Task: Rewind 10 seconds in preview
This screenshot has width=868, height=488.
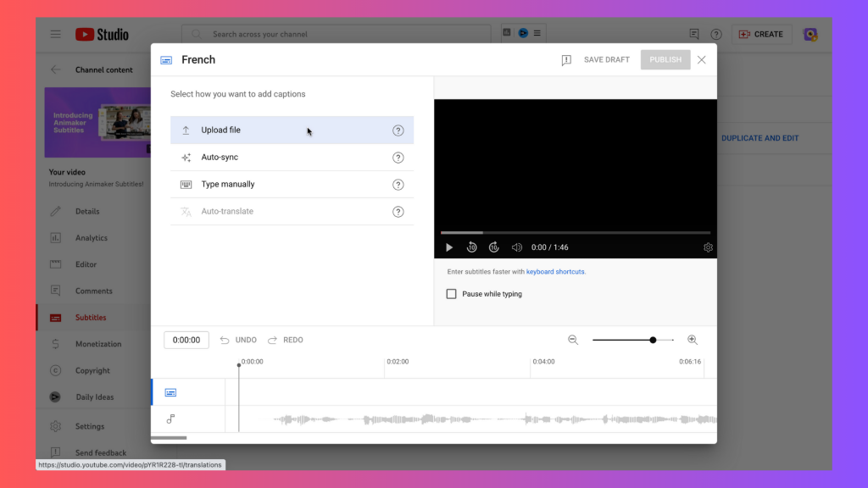Action: click(471, 247)
